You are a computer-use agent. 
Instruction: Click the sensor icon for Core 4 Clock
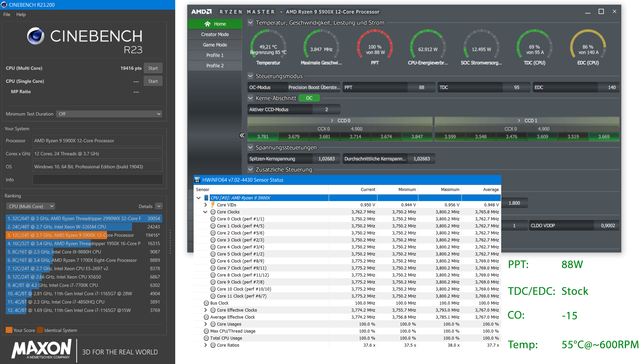(x=213, y=247)
